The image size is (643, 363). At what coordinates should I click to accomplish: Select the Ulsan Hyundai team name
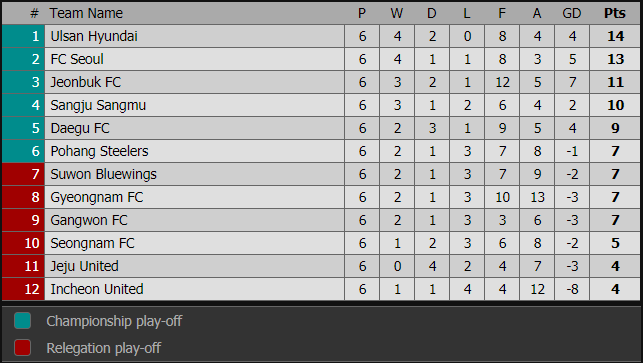(x=94, y=36)
